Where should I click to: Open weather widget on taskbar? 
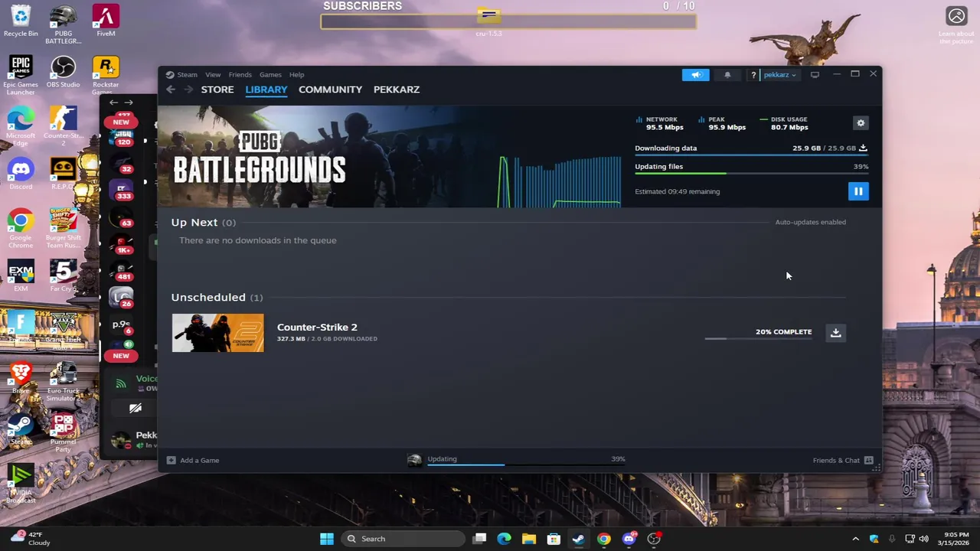point(30,539)
